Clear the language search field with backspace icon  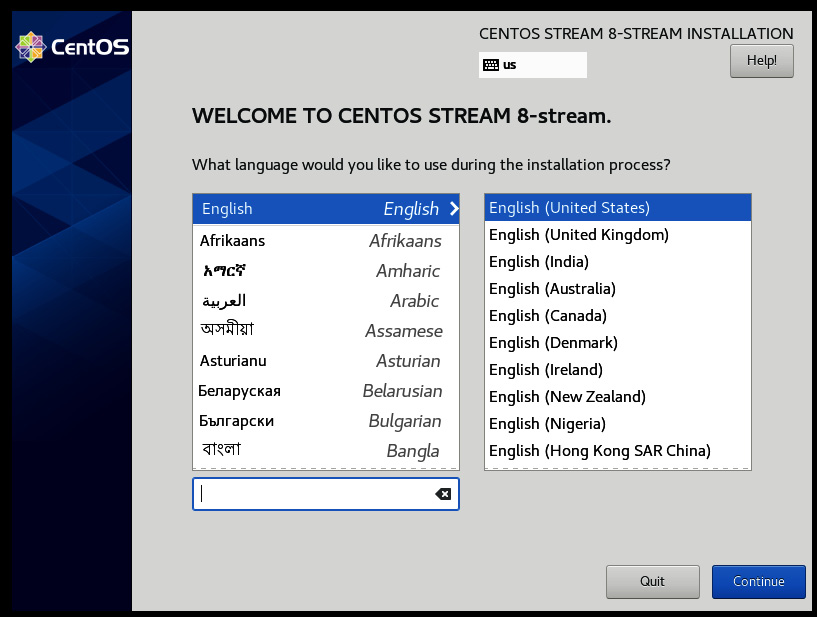click(443, 494)
